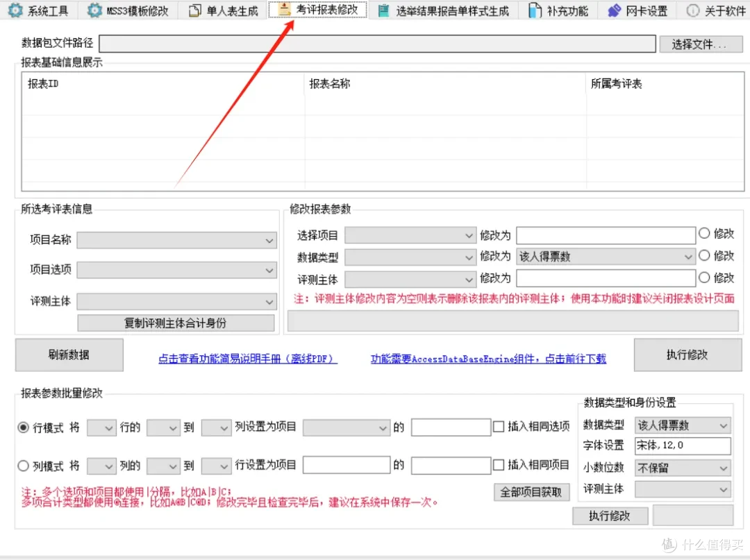The width and height of the screenshot is (750, 560).
Task: Open the dropdown before 行设置为项目
Action: [216, 466]
